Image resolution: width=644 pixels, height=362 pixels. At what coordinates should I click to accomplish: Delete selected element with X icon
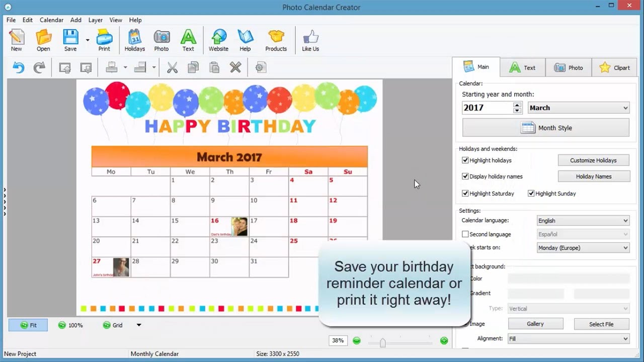click(x=235, y=67)
